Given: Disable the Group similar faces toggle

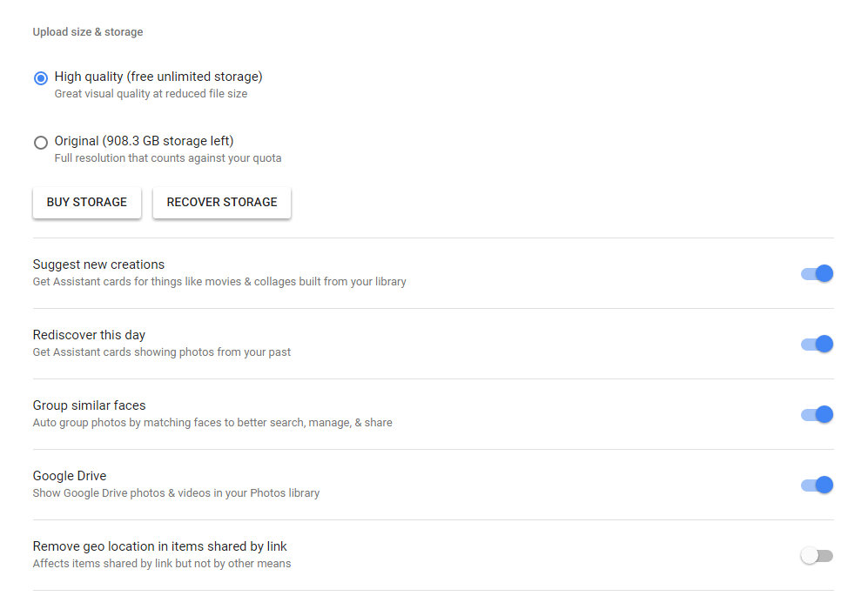Looking at the screenshot, I should (817, 414).
